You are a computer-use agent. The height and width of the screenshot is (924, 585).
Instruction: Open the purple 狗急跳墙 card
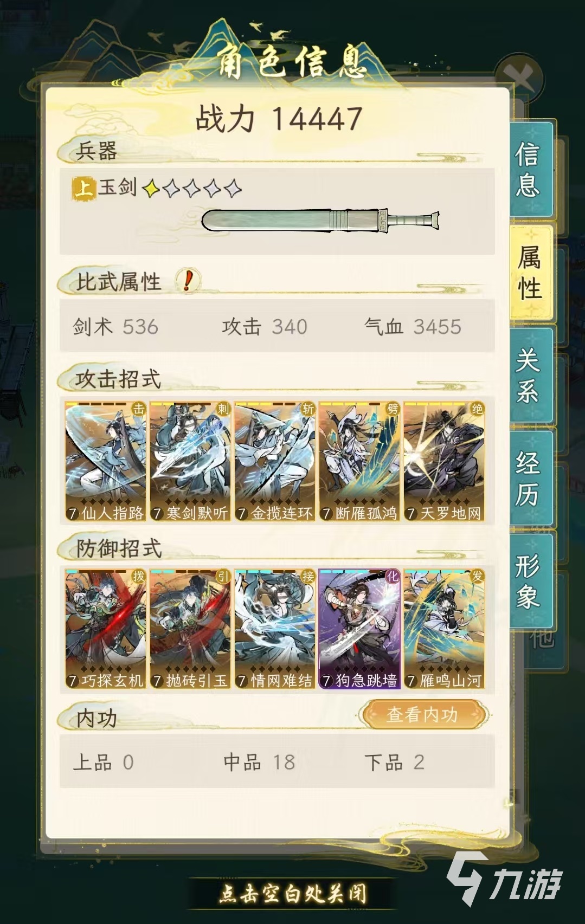[359, 629]
